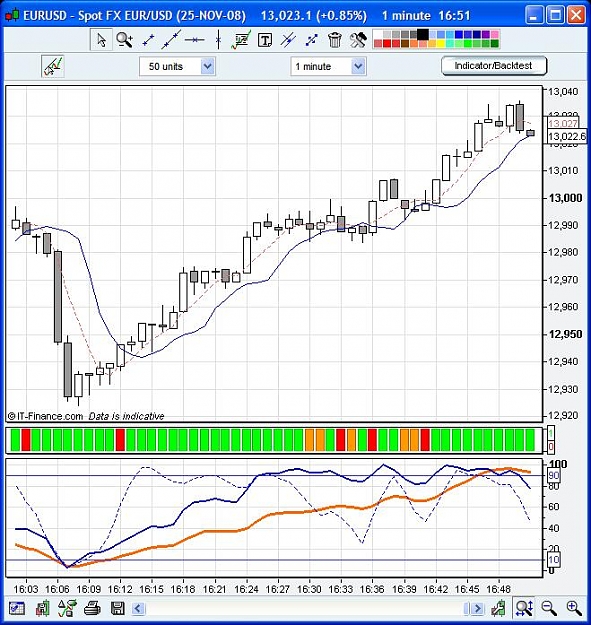Click the 10 oversold level label
Screen dimensions: 591x625
click(x=554, y=560)
